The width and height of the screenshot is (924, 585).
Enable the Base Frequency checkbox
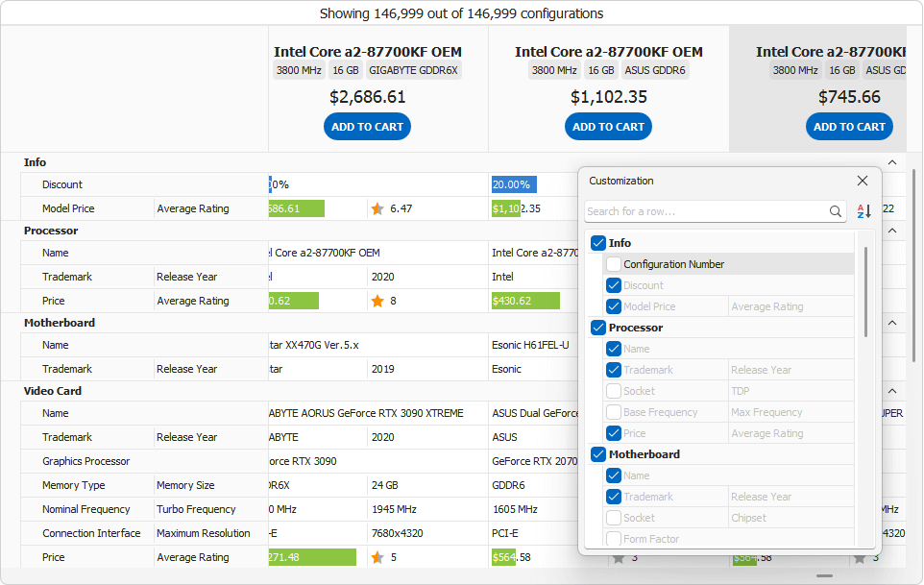(x=612, y=411)
